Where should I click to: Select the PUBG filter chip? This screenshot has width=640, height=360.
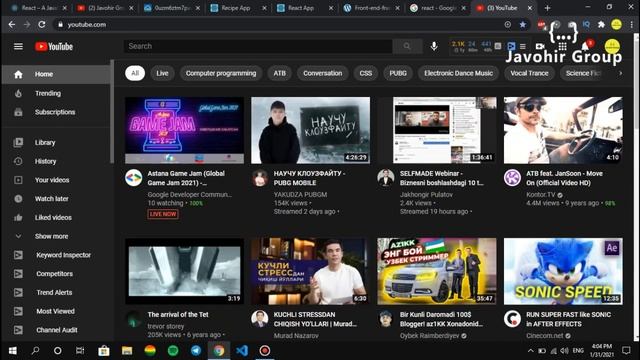click(x=398, y=73)
